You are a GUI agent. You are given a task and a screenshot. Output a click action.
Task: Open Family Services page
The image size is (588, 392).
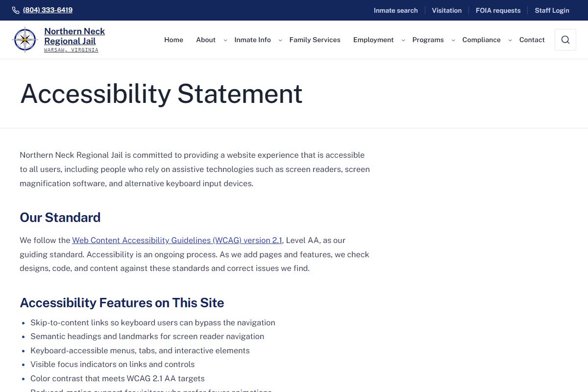click(315, 40)
